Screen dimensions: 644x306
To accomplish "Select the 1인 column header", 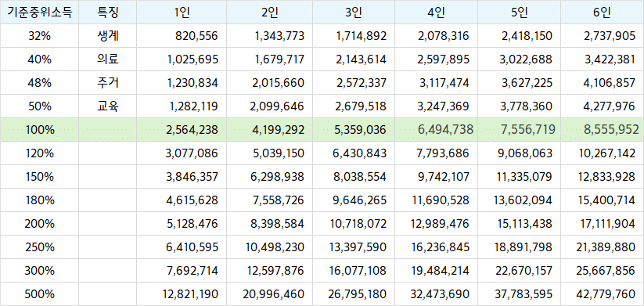I will click(182, 13).
